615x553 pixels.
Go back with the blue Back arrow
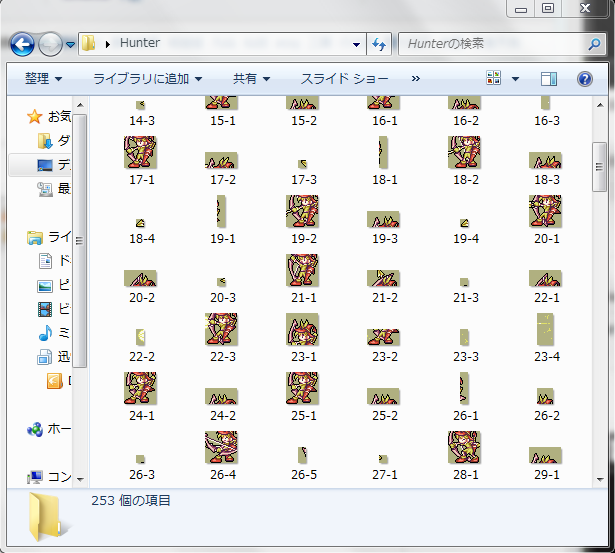pos(22,44)
